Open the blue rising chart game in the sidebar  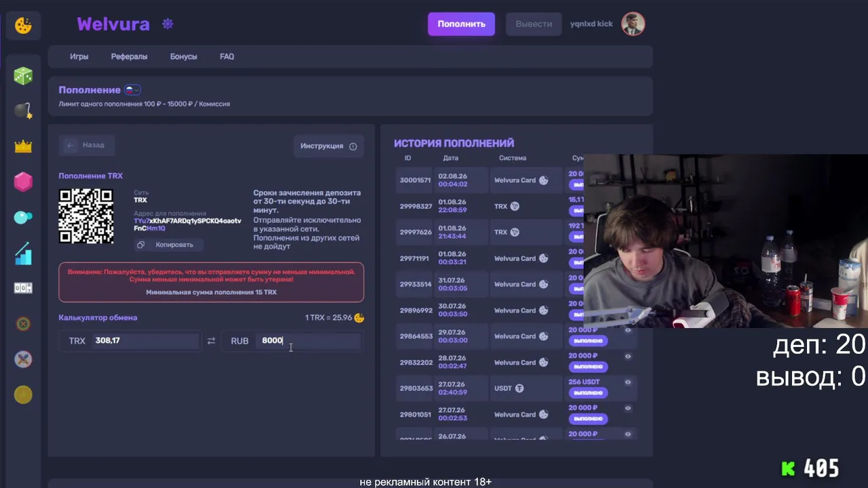point(23,253)
